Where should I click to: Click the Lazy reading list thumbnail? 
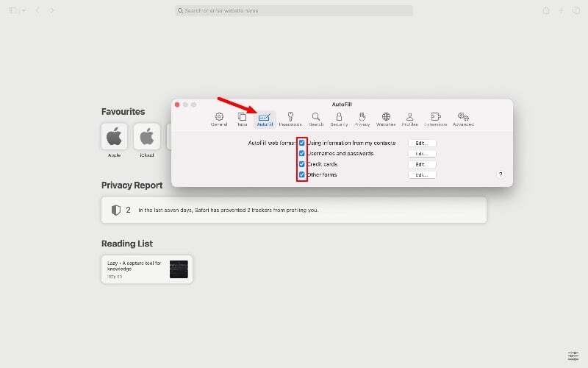[x=179, y=269]
